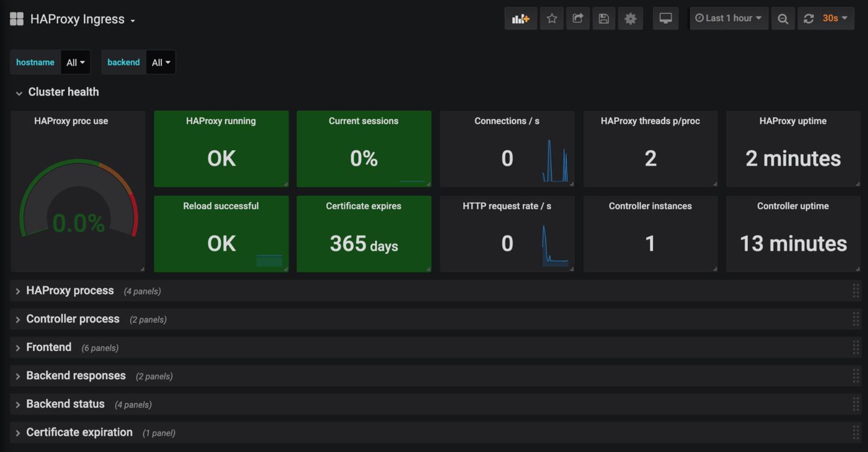The image size is (868, 452).
Task: Click the HAProxy threads p/proc panel title
Action: tap(650, 121)
